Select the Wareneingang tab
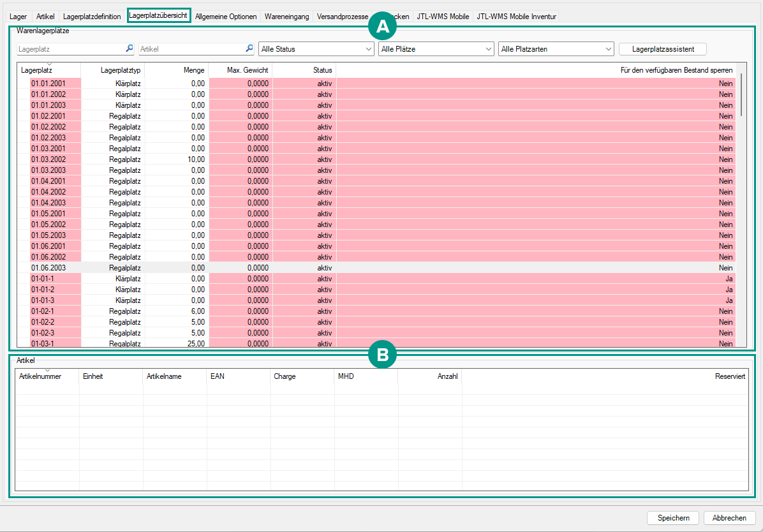The height and width of the screenshot is (532, 763). point(287,16)
